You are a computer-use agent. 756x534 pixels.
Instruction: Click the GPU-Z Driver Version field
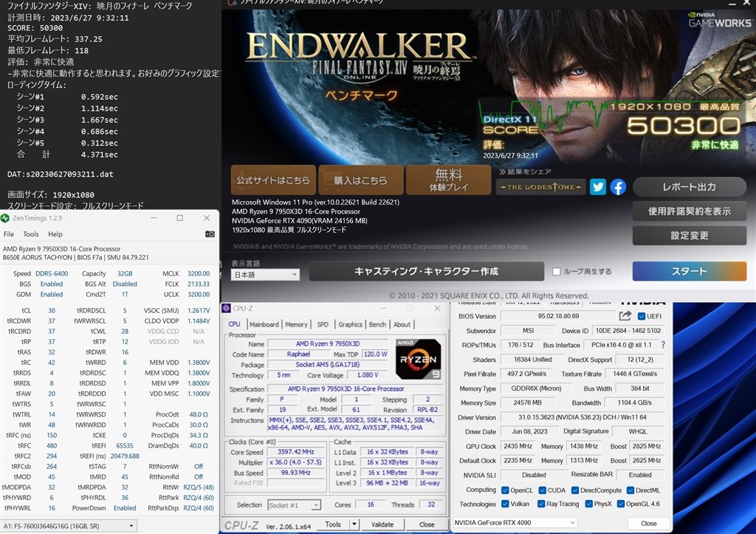point(583,417)
